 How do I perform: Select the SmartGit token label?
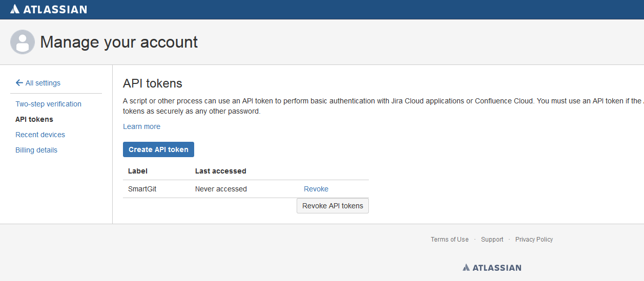(x=142, y=189)
